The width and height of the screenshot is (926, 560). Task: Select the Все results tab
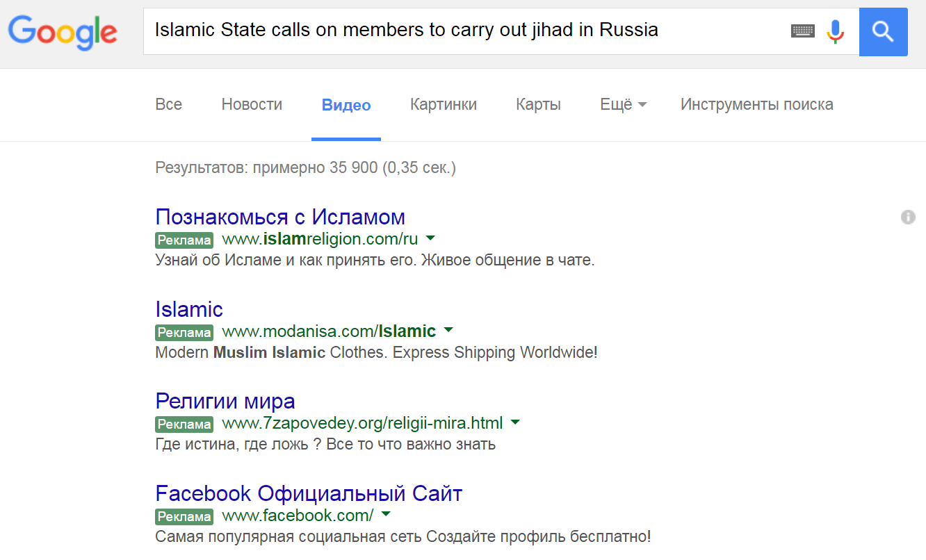tap(169, 105)
